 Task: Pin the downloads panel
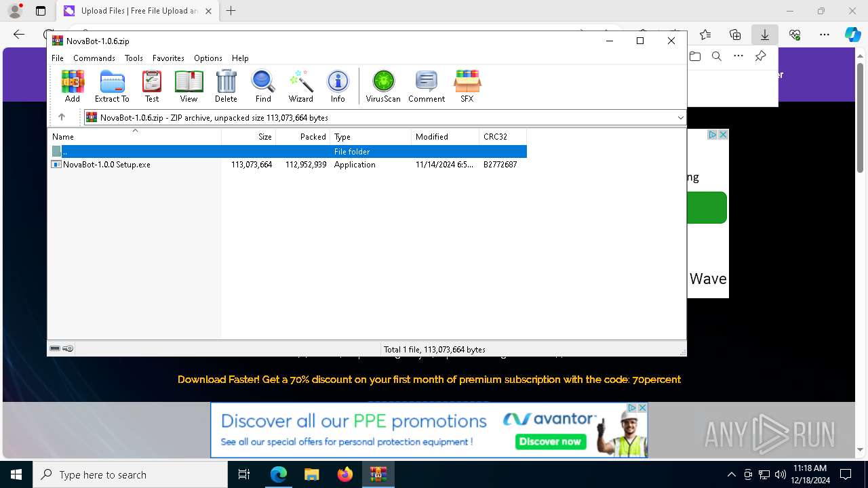pos(760,56)
